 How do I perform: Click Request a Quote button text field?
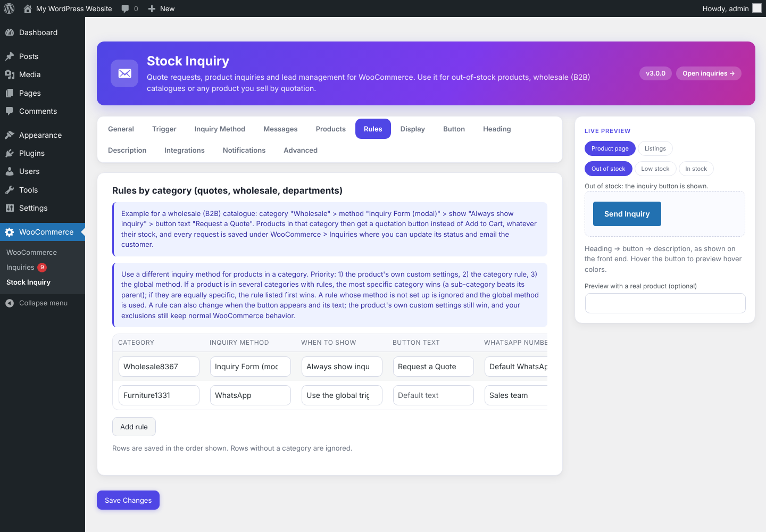click(434, 367)
